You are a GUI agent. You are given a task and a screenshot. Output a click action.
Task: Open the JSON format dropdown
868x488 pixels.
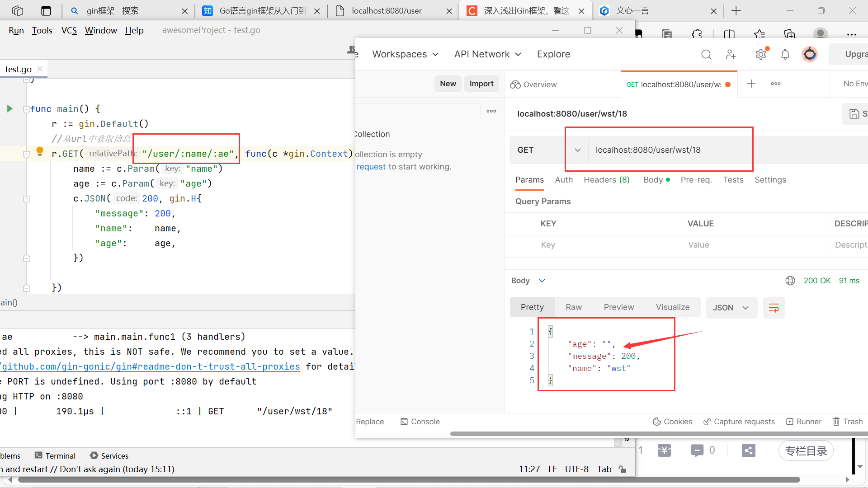(731, 308)
